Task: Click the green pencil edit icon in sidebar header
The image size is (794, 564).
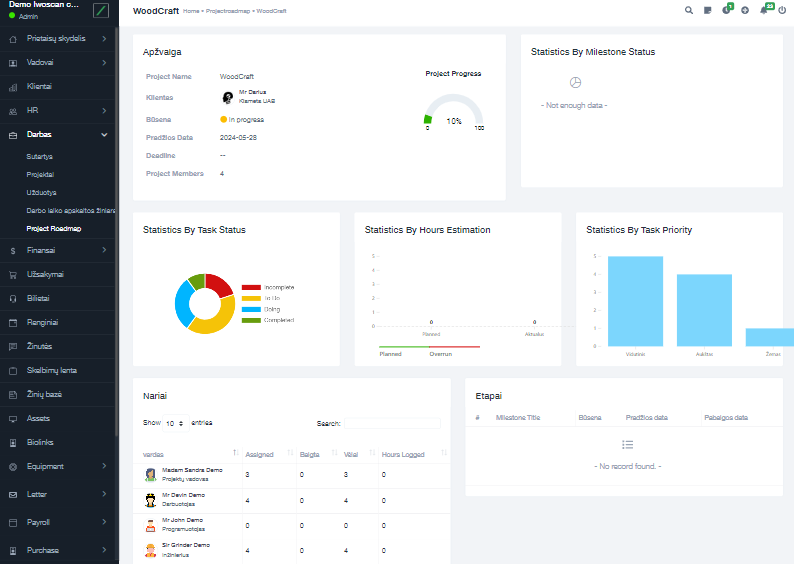Action: tap(100, 10)
